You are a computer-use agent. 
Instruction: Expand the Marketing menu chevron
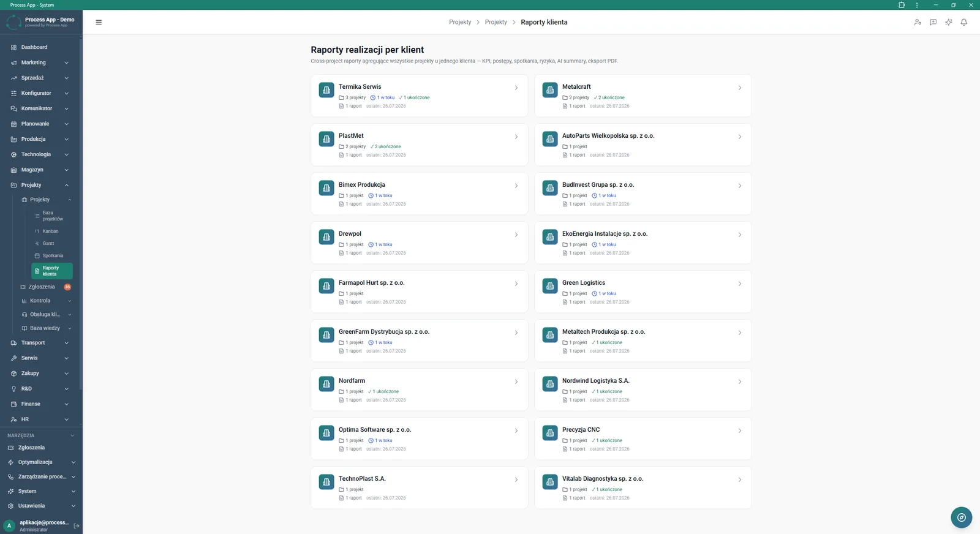[x=66, y=62]
